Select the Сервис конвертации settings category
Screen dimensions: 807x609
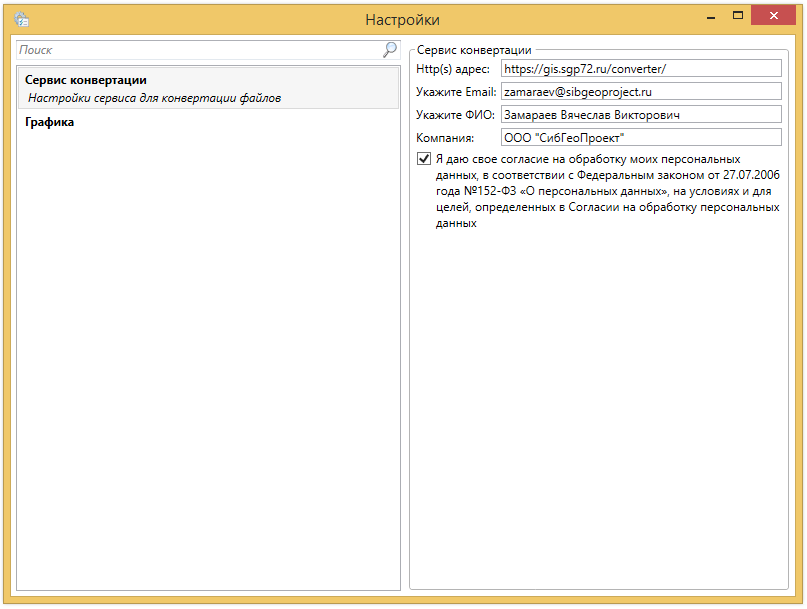click(86, 80)
